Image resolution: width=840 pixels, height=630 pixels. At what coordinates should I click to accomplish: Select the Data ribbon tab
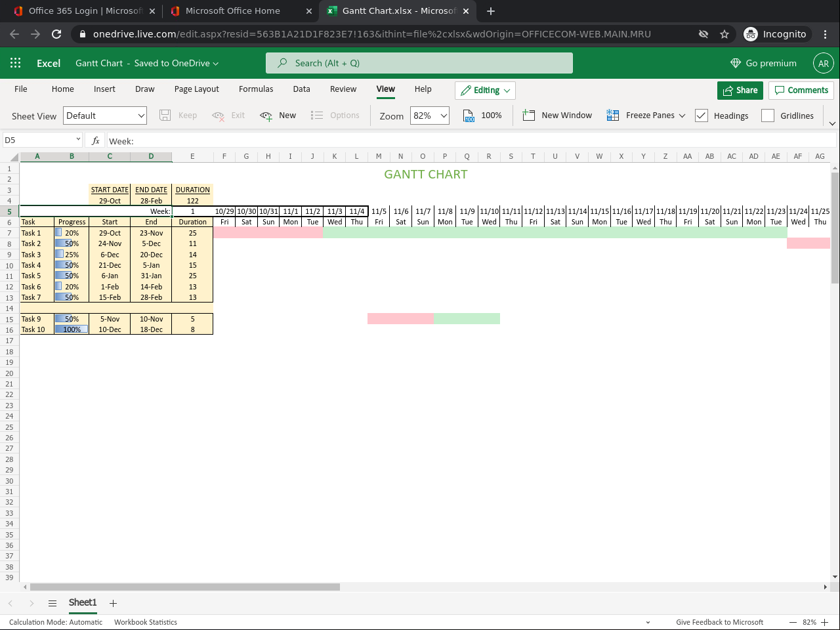click(302, 89)
